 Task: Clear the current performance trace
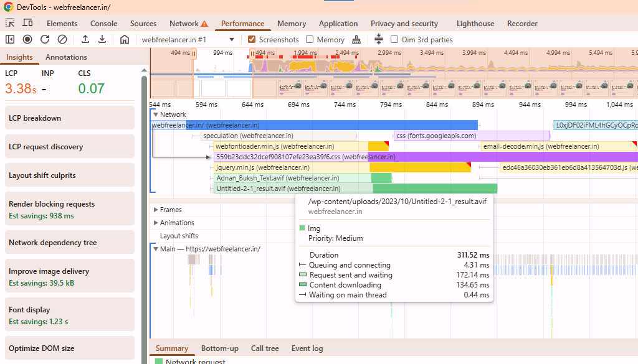(62, 39)
